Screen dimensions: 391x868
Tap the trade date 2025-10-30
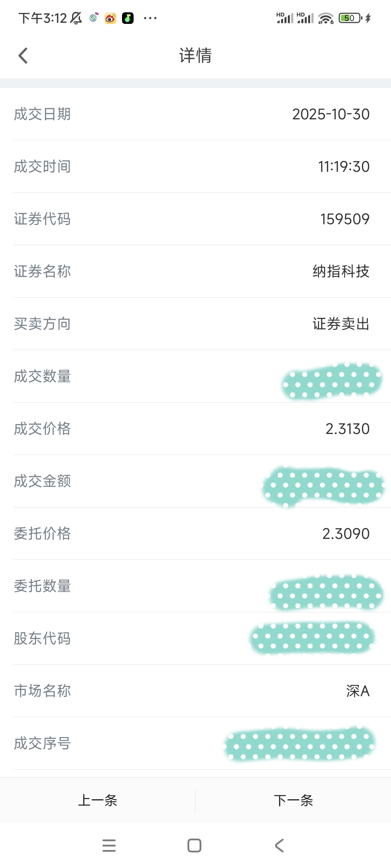[x=331, y=114]
